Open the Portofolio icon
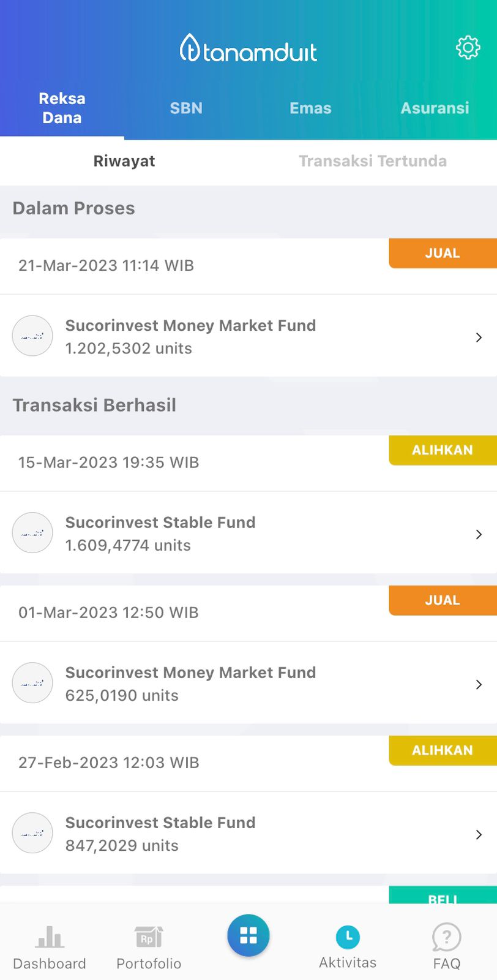 point(149,937)
